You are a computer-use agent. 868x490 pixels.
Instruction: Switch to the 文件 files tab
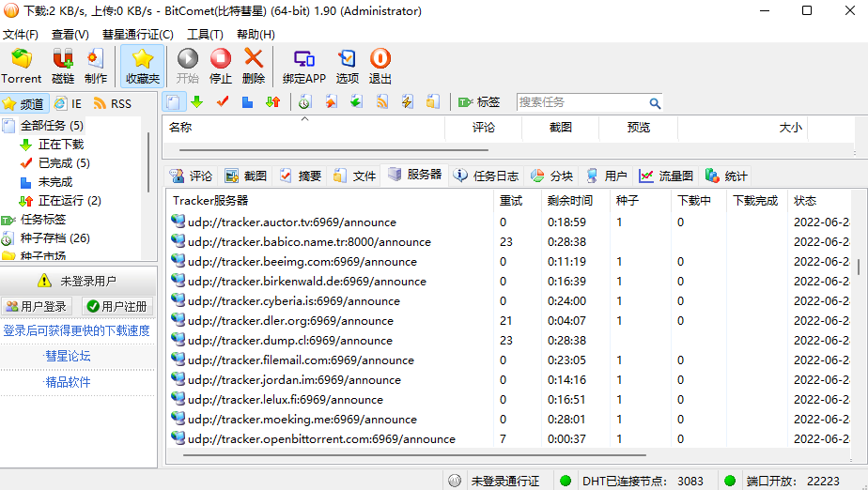click(x=355, y=176)
